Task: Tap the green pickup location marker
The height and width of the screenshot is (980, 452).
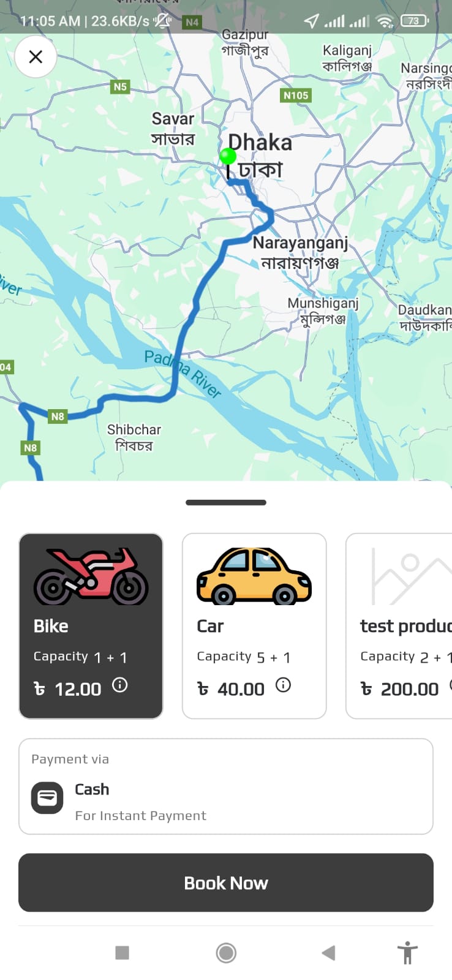Action: pyautogui.click(x=228, y=157)
